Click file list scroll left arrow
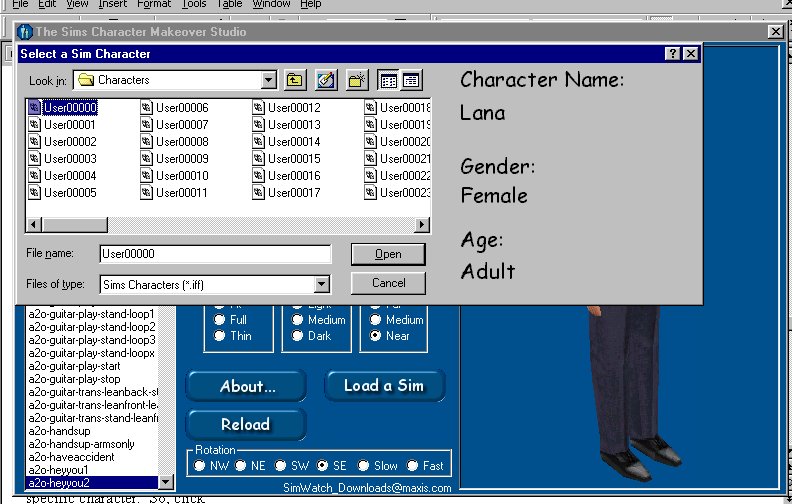 point(34,224)
